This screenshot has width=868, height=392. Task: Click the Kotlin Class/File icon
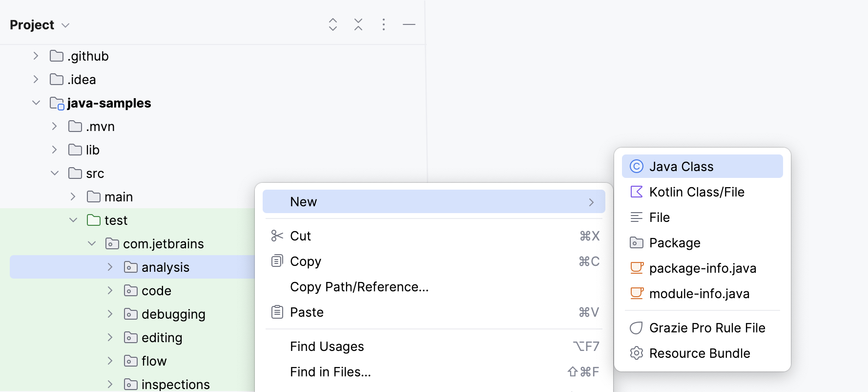coord(637,192)
